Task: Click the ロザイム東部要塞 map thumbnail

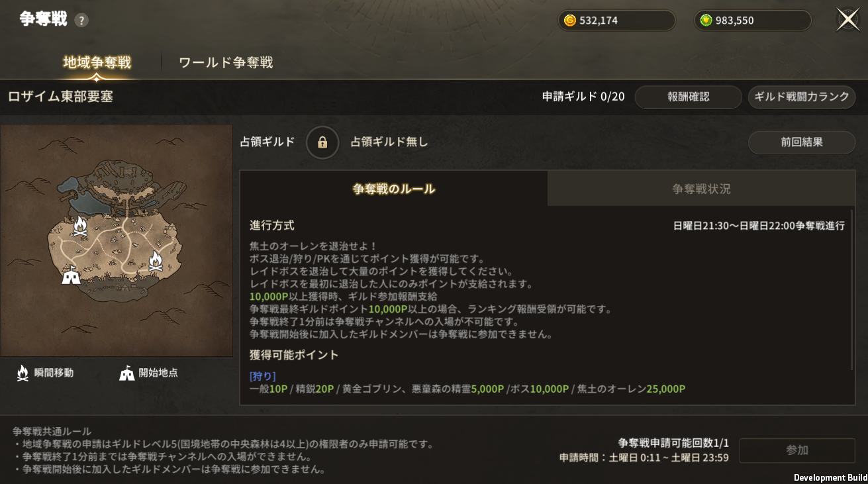Action: 117,240
